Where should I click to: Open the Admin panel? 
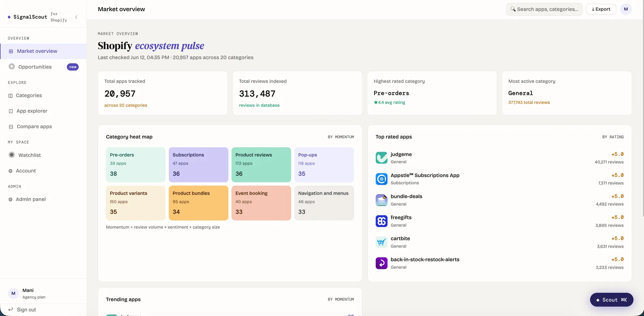43,199
